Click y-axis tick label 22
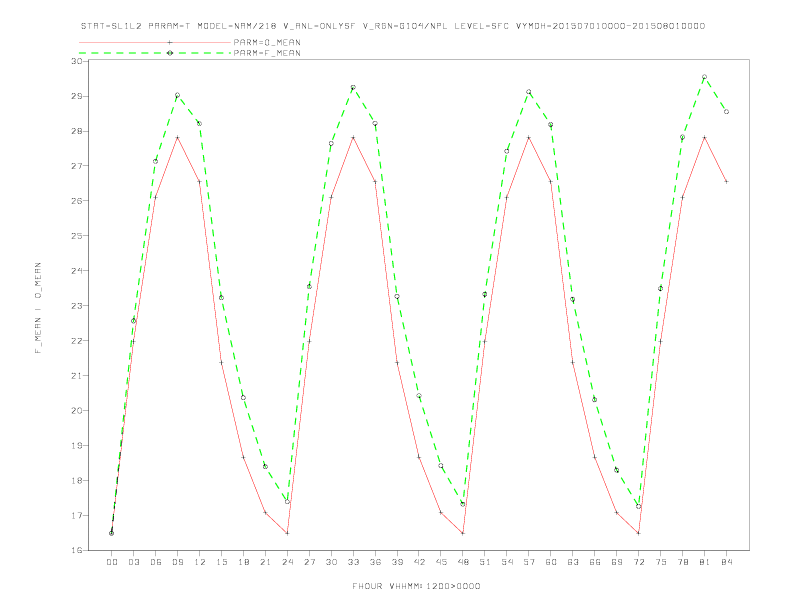 tap(77, 341)
